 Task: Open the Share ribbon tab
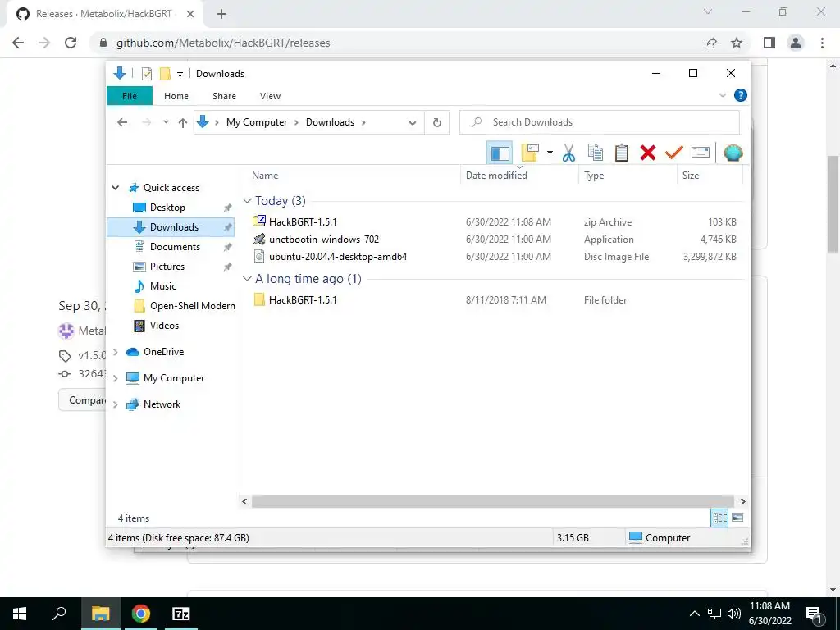pyautogui.click(x=224, y=96)
